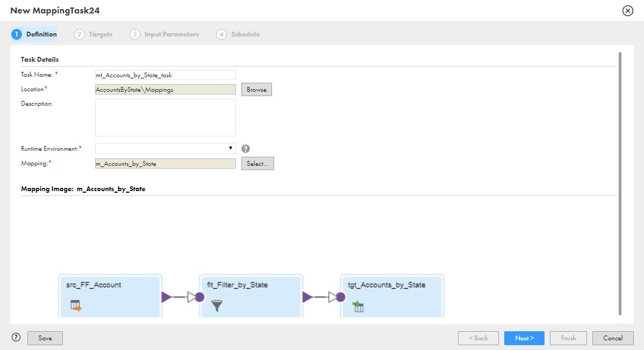Click the purple input port of flt_Filter_by_State
Screen dimensions: 644x350
199,297
